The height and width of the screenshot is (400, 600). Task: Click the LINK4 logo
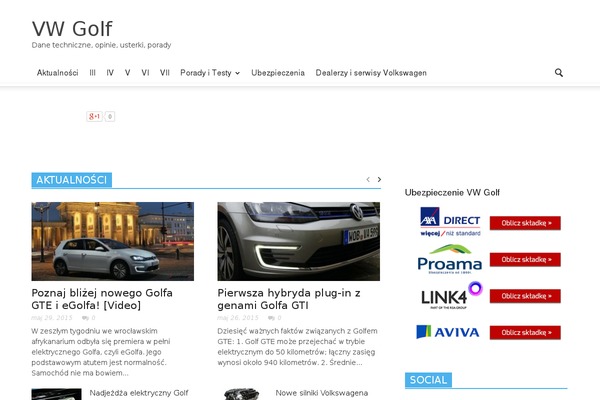tap(452, 296)
